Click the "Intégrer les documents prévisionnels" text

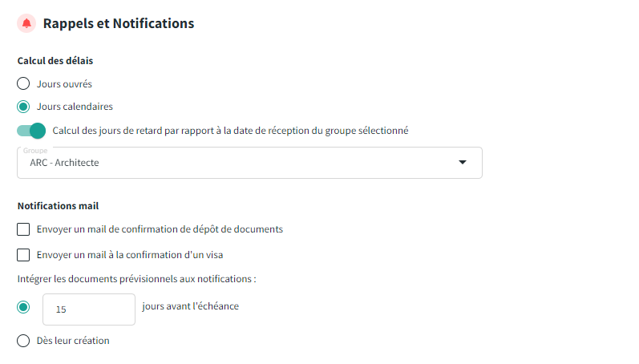pyautogui.click(x=136, y=279)
